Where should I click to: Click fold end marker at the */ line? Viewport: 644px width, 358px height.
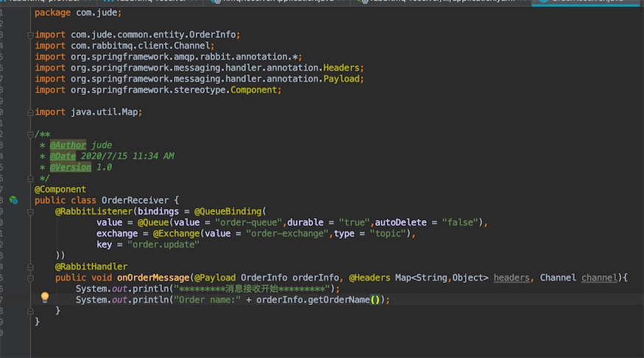click(30, 178)
